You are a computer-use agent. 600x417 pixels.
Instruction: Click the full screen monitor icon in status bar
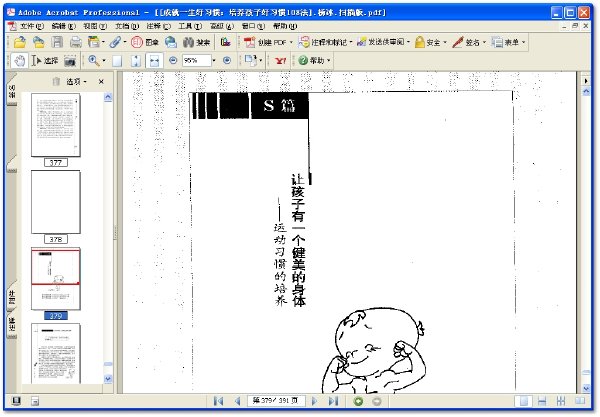click(16, 401)
